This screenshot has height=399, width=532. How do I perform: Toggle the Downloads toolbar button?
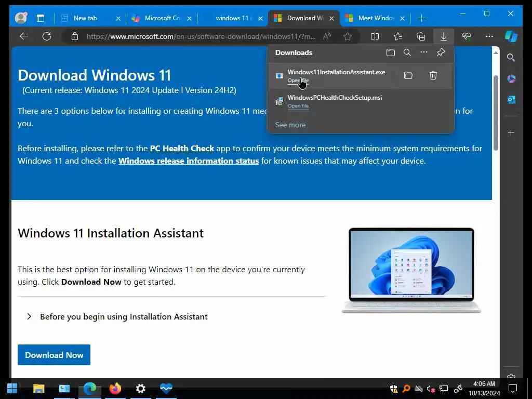444,36
